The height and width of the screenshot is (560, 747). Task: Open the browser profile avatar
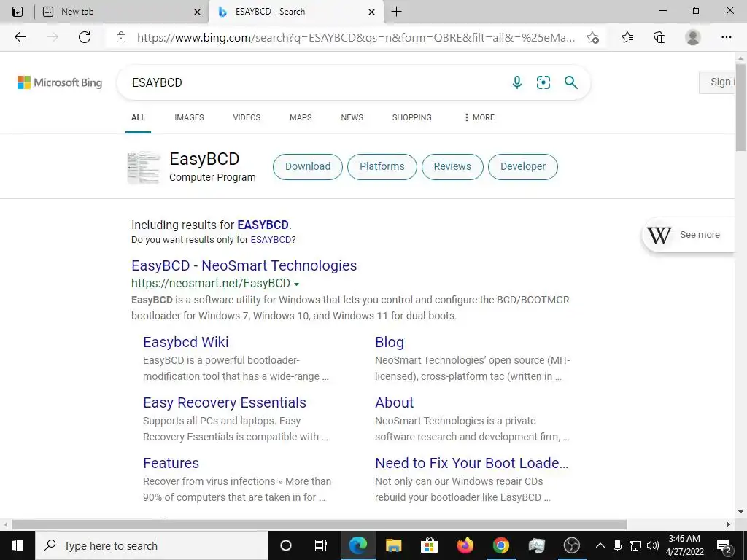693,37
